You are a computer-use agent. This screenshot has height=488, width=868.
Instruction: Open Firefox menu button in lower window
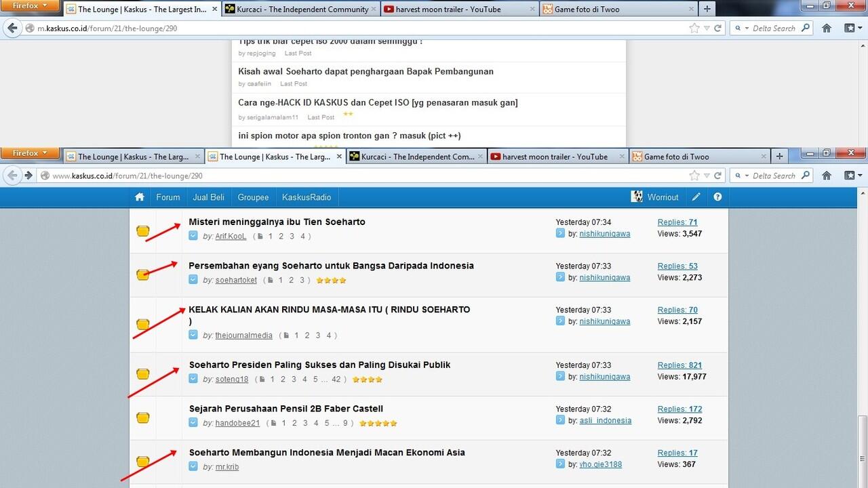coord(31,153)
